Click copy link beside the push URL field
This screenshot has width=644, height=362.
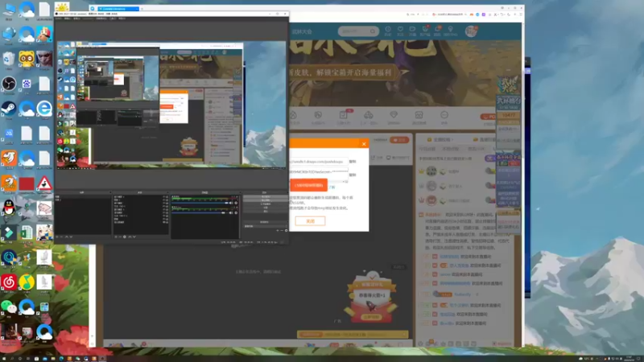point(353,162)
